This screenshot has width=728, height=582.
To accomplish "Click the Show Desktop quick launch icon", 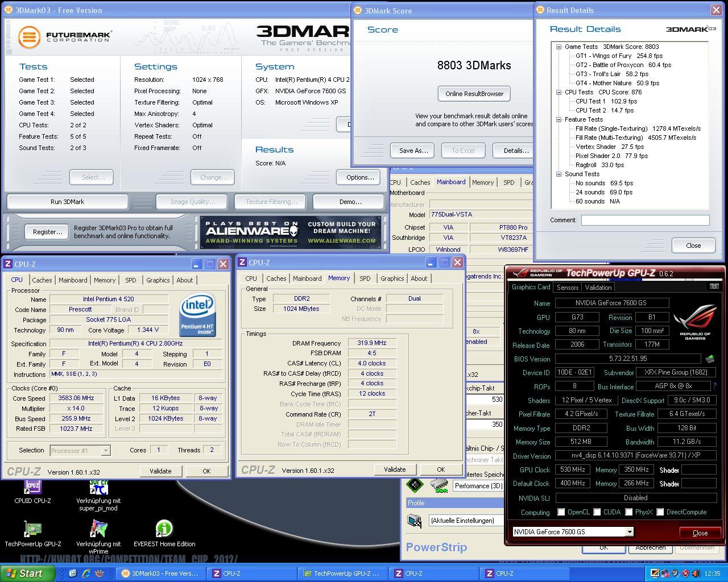I will [x=73, y=573].
